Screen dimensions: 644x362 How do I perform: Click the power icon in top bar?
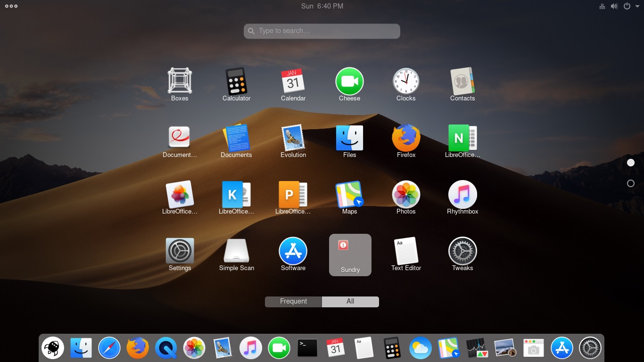(x=627, y=6)
